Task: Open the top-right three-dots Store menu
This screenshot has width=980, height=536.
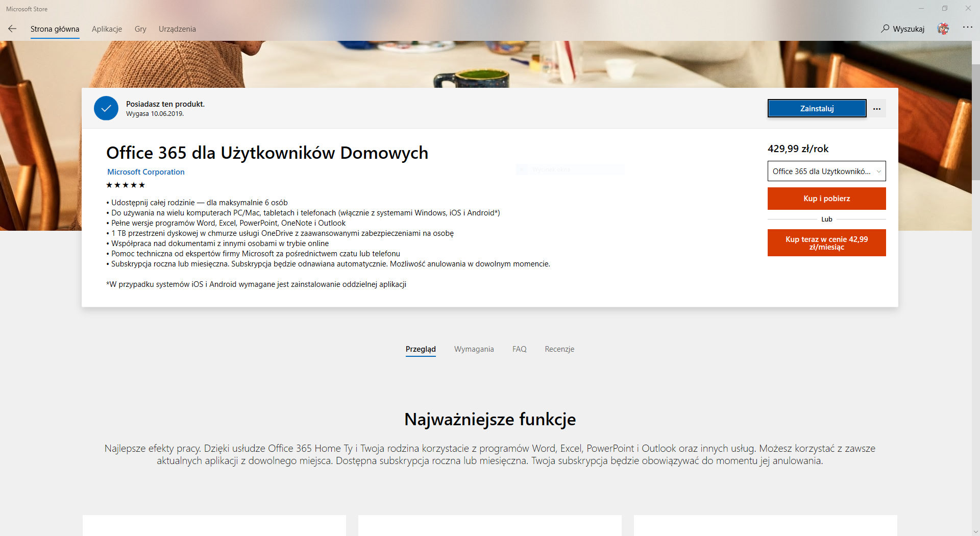Action: point(967,28)
